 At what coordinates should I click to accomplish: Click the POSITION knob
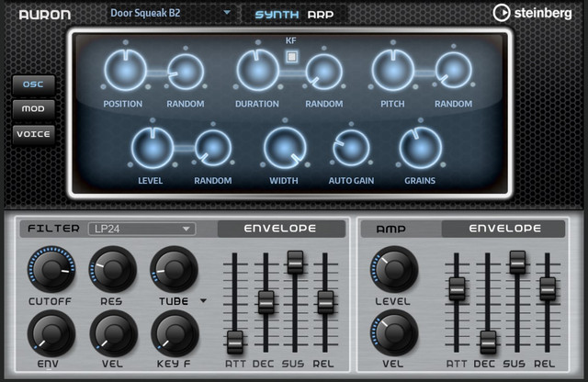125,70
